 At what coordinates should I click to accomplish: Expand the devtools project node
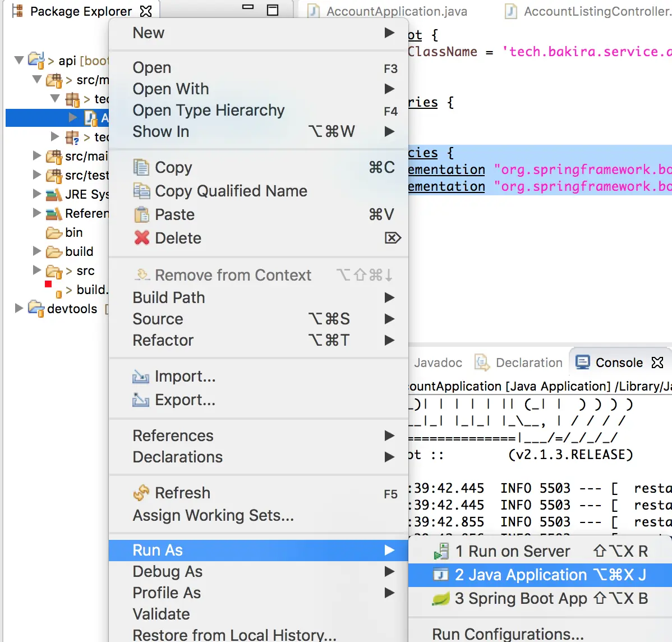(x=19, y=308)
